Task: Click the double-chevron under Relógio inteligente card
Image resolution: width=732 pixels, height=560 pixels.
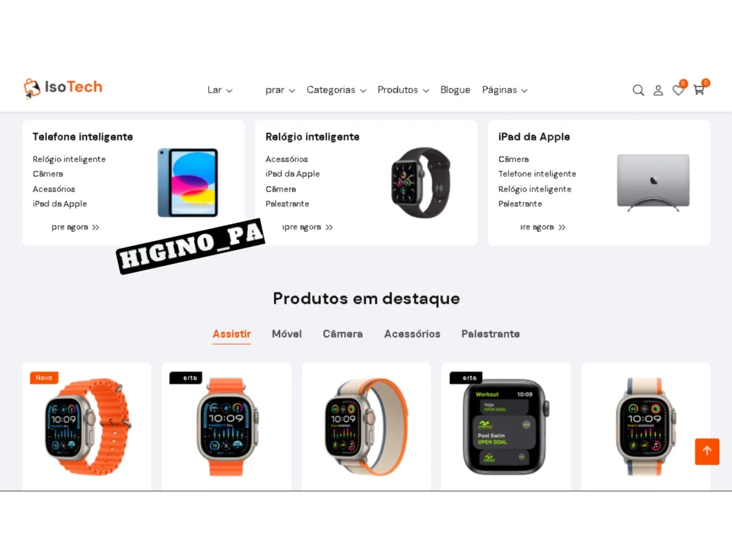Action: (x=329, y=227)
